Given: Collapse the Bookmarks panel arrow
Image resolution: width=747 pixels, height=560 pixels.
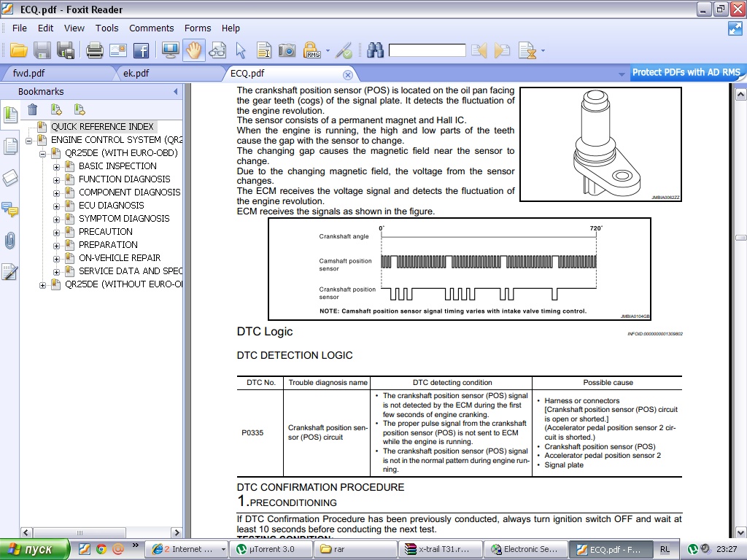Looking at the screenshot, I should tap(175, 91).
